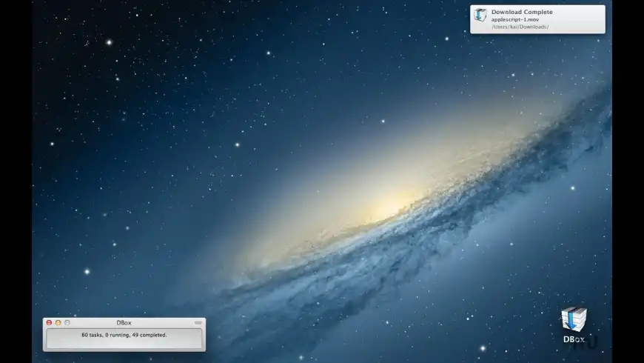
Task: Click the "60 tasks, 0 running, 49 completed." status
Action: pos(124,335)
